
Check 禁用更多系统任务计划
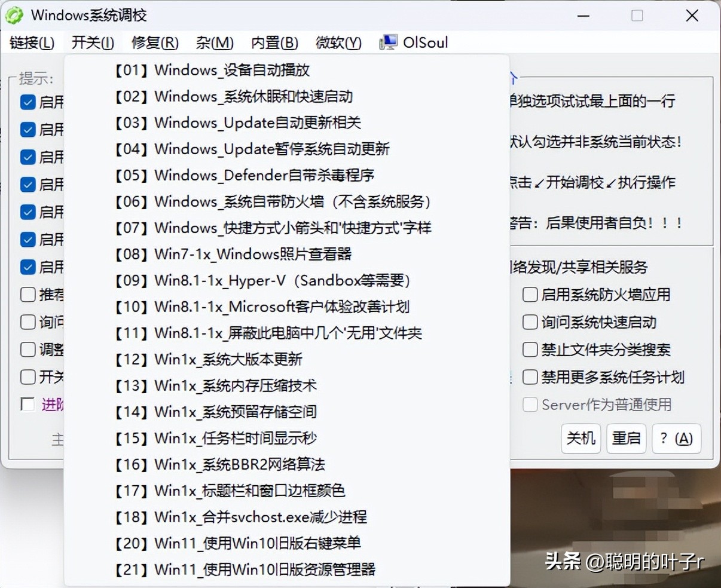529,377
